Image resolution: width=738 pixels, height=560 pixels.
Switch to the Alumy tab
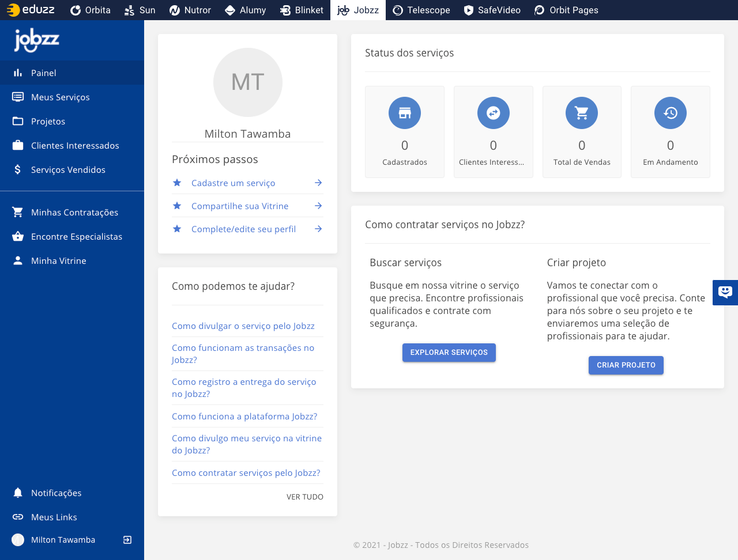[245, 10]
